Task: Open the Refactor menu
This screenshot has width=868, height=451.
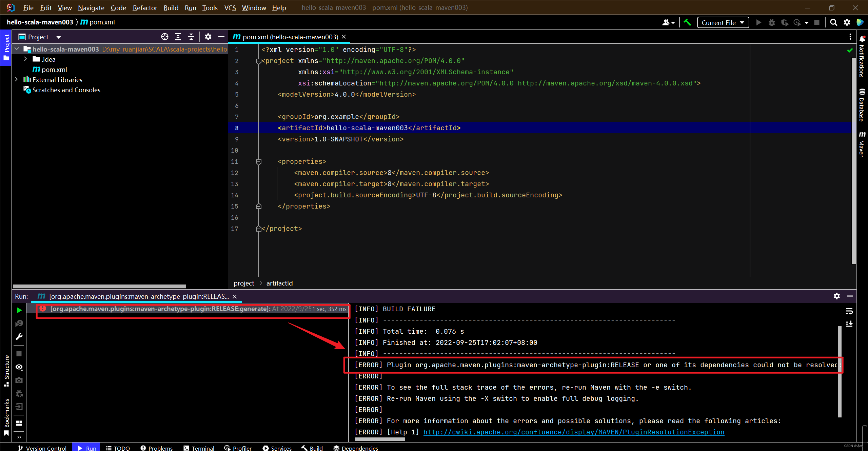Action: point(144,8)
